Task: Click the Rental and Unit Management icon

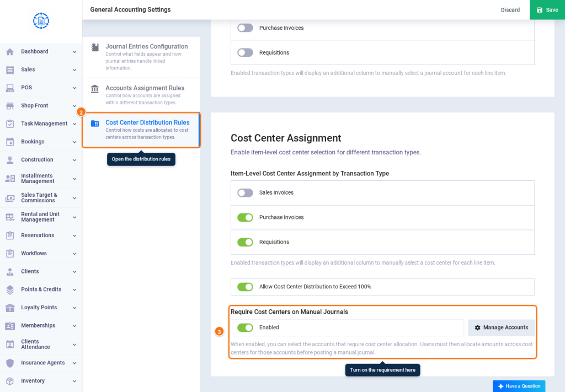Action: 10,217
